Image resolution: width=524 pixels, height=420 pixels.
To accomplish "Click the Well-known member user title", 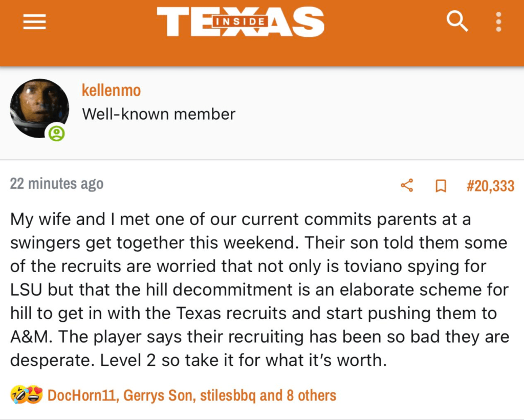I will pos(159,114).
